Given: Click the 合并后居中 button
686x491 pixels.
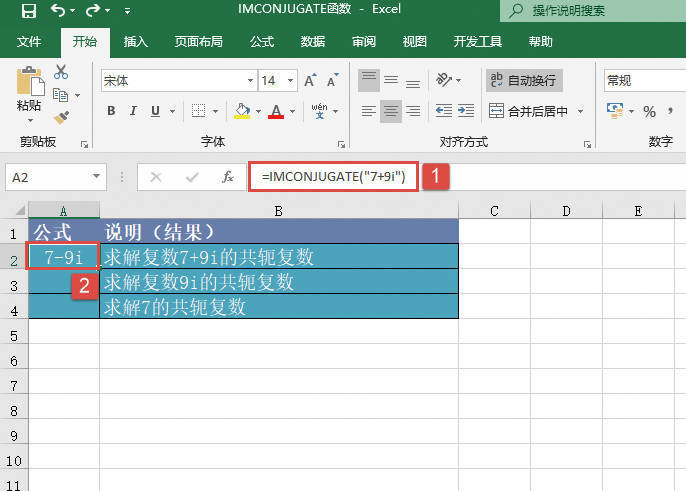Looking at the screenshot, I should (529, 111).
